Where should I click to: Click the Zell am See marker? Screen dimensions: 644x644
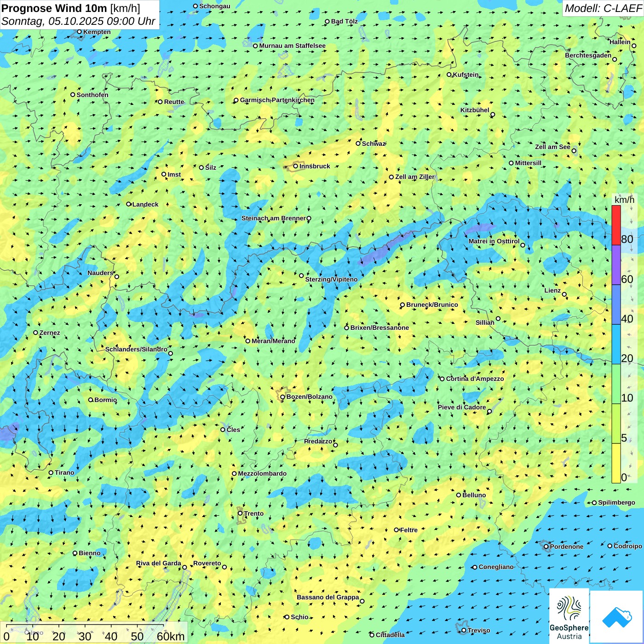coord(574,151)
